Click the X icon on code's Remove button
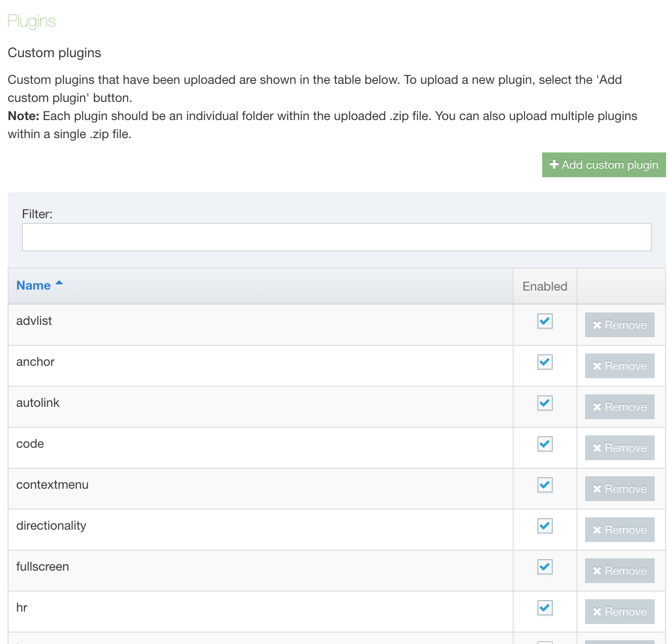This screenshot has width=668, height=644. [597, 448]
